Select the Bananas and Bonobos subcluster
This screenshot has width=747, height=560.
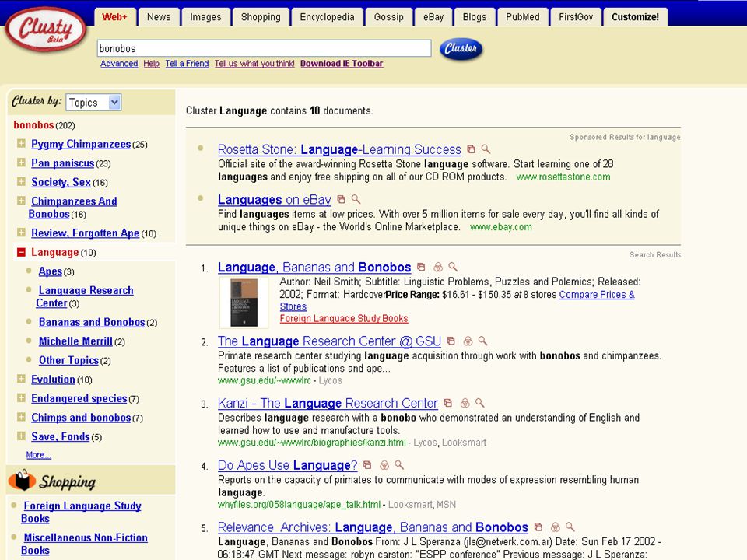92,322
